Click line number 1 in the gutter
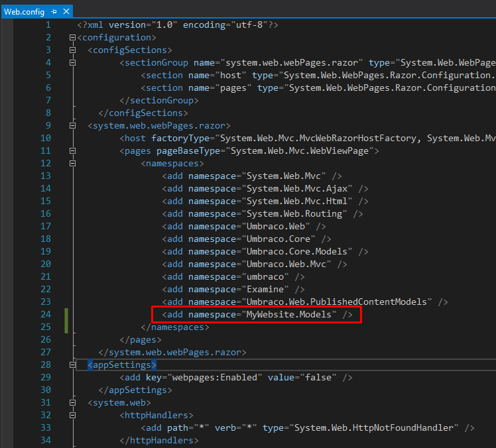 48,25
